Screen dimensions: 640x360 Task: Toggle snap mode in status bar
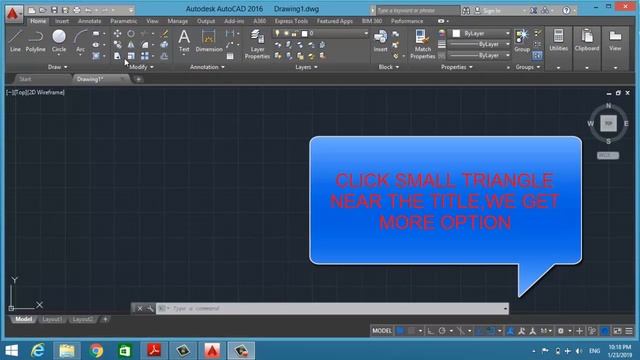pos(411,331)
